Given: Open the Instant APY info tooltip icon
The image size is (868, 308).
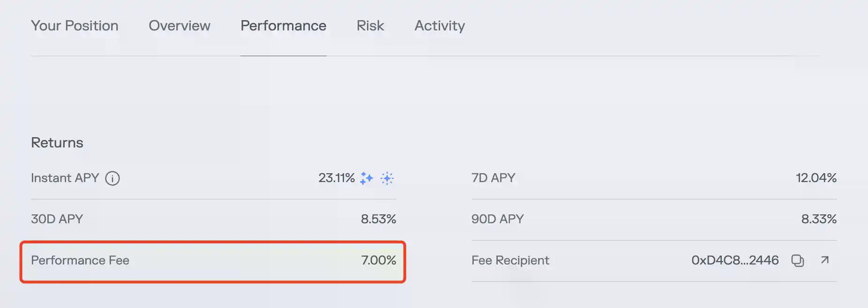Looking at the screenshot, I should pyautogui.click(x=112, y=178).
